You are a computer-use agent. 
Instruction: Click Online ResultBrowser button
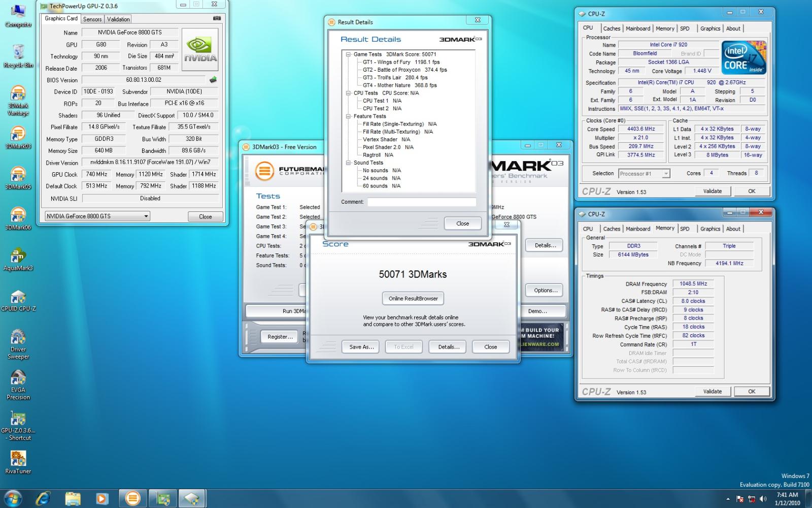click(413, 298)
